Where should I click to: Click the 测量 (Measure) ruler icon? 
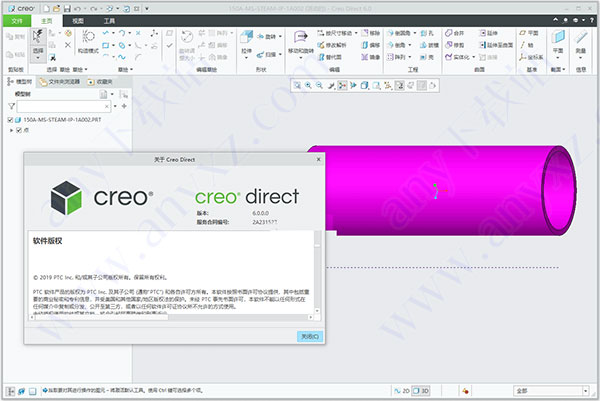pyautogui.click(x=580, y=37)
